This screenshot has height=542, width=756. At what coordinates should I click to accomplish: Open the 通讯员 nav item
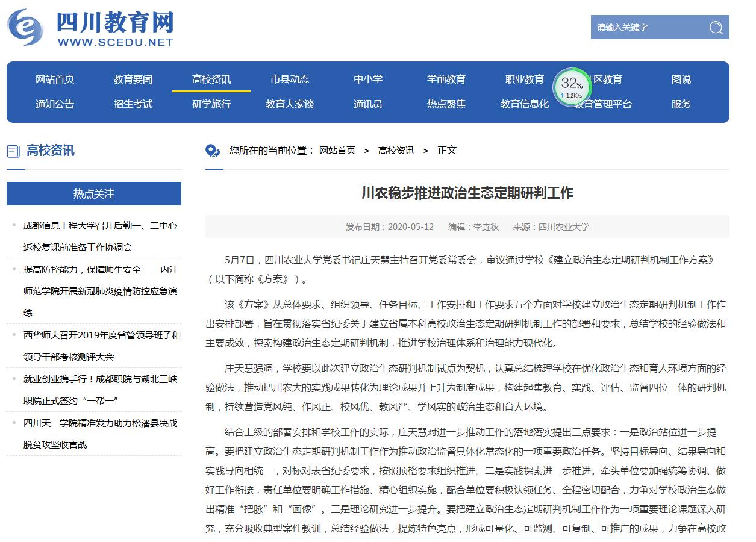[368, 104]
